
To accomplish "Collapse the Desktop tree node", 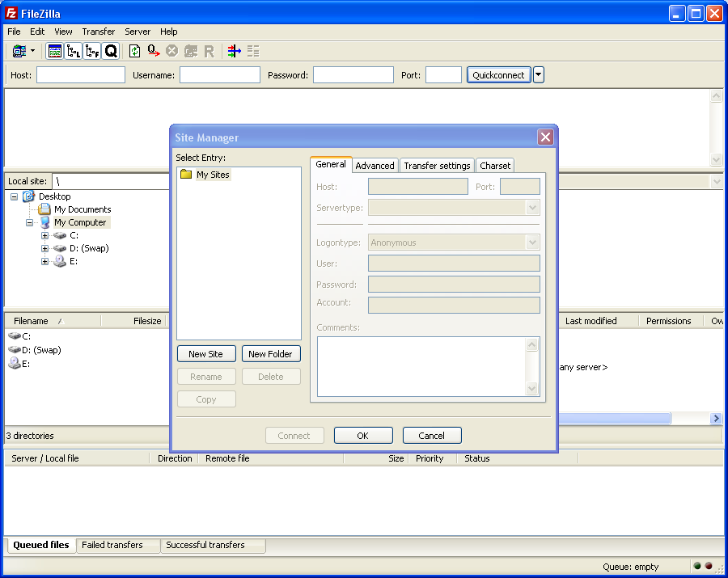I will [15, 196].
